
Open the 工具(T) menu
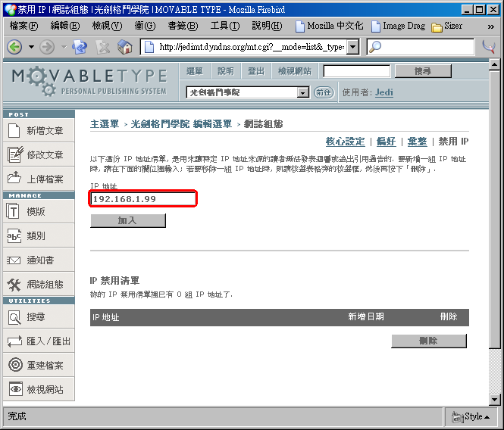coord(225,26)
